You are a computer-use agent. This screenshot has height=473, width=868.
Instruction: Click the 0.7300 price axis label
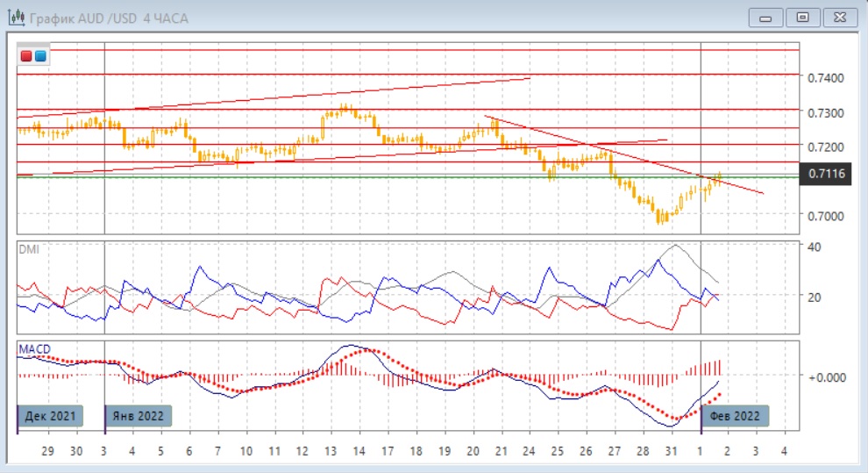[826, 113]
